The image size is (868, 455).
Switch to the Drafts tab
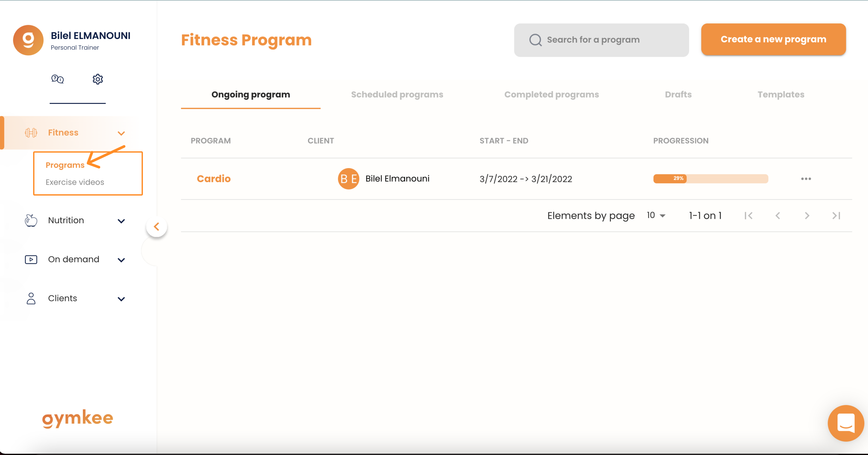click(x=678, y=95)
